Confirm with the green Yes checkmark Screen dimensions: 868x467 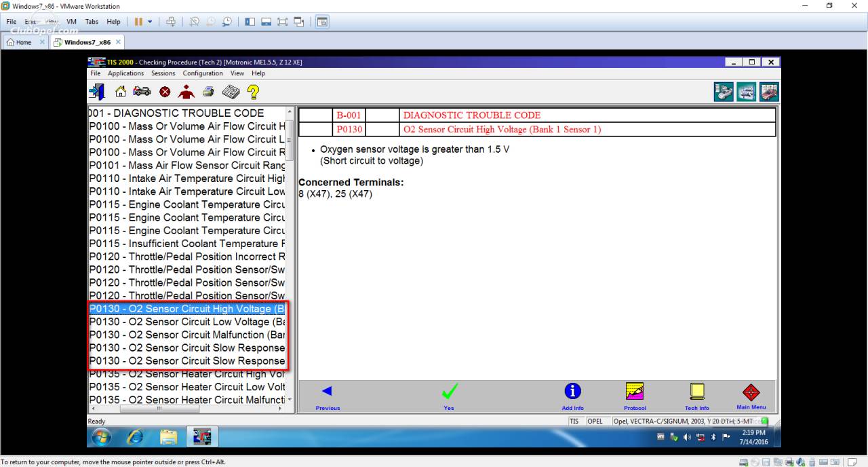[x=449, y=396]
